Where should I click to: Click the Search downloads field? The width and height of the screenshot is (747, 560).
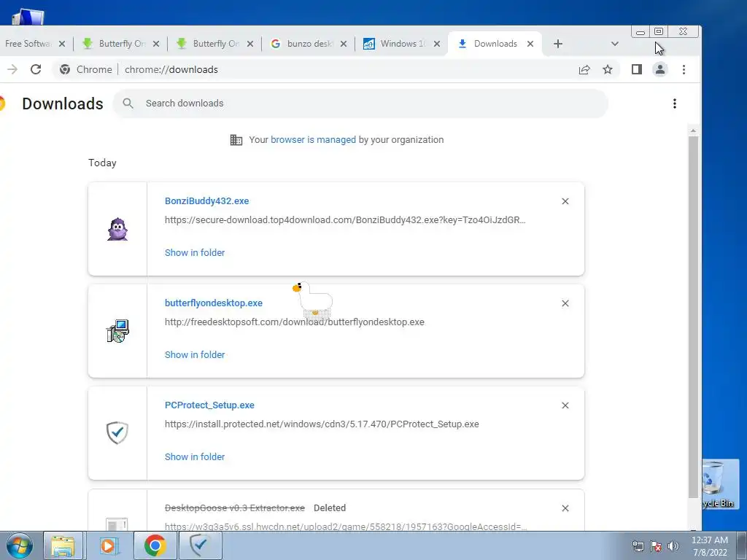pyautogui.click(x=360, y=104)
